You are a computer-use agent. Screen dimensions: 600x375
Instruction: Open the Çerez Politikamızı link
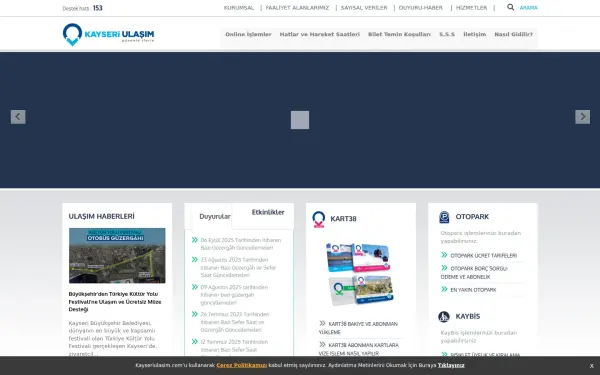click(242, 365)
